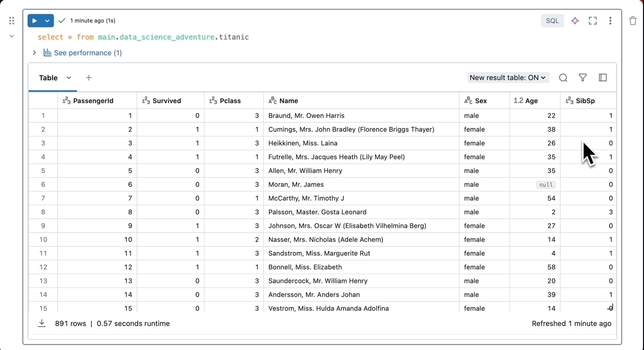Open the filter icon for the results table
Image resolution: width=644 pixels, height=350 pixels.
point(582,78)
